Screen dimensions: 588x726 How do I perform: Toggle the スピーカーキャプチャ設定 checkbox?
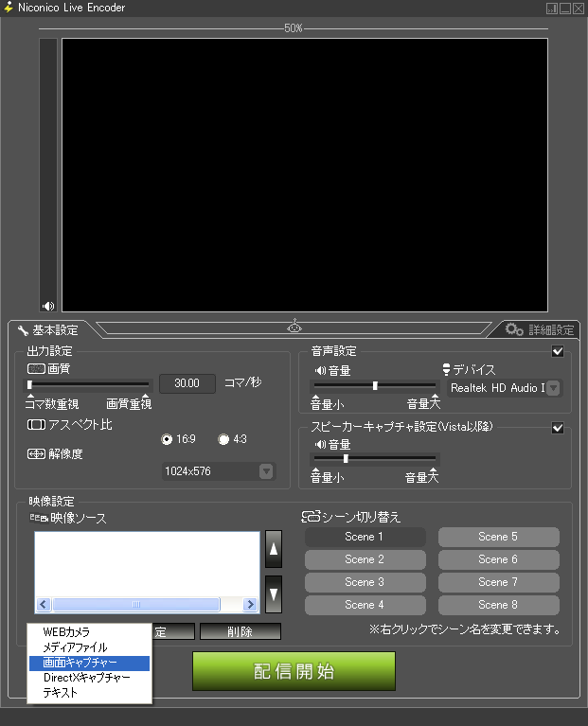point(558,427)
